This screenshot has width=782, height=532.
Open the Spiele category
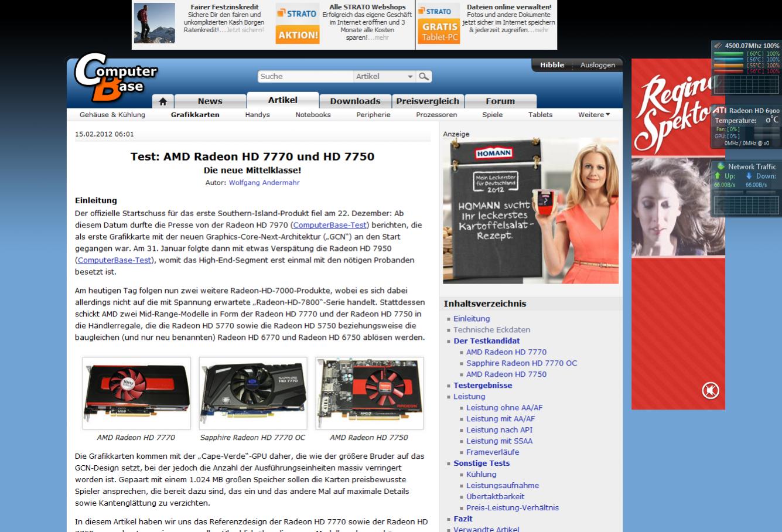493,115
